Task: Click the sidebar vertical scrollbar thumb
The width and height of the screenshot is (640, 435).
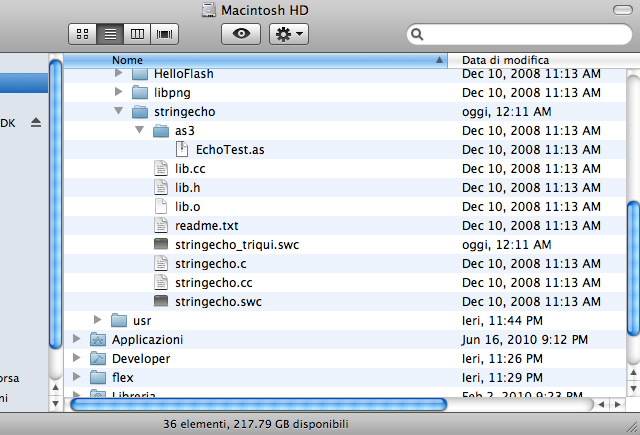Action: (x=56, y=204)
